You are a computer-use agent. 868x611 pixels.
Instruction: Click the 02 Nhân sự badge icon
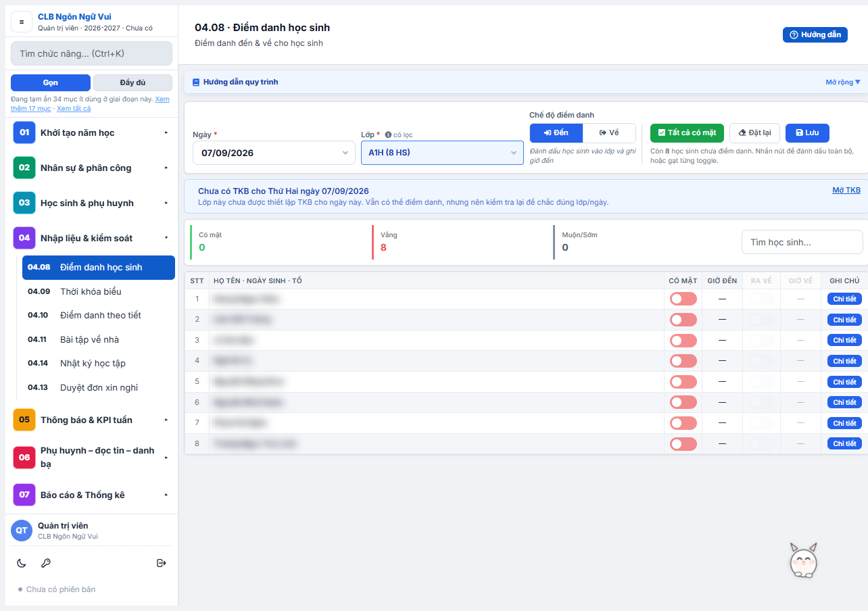click(24, 168)
